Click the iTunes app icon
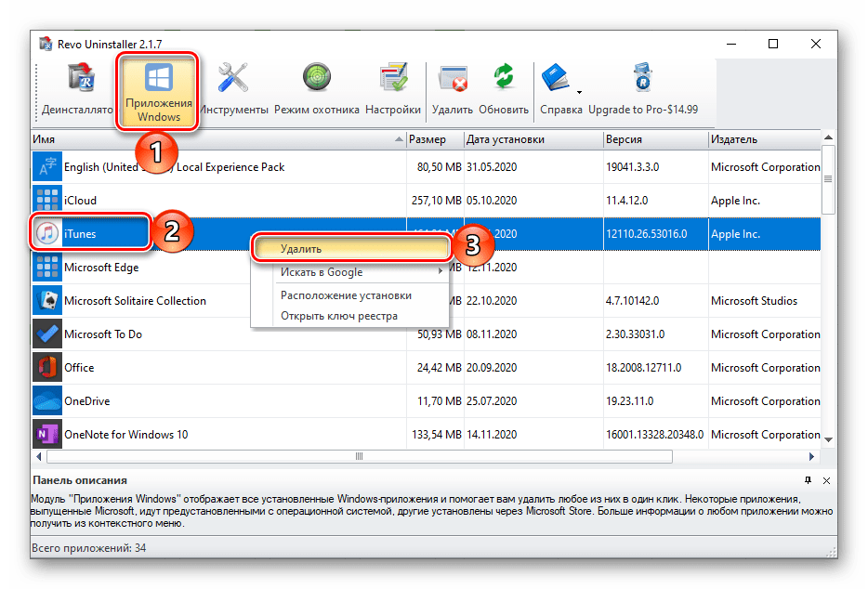The width and height of the screenshot is (868, 589). (47, 233)
